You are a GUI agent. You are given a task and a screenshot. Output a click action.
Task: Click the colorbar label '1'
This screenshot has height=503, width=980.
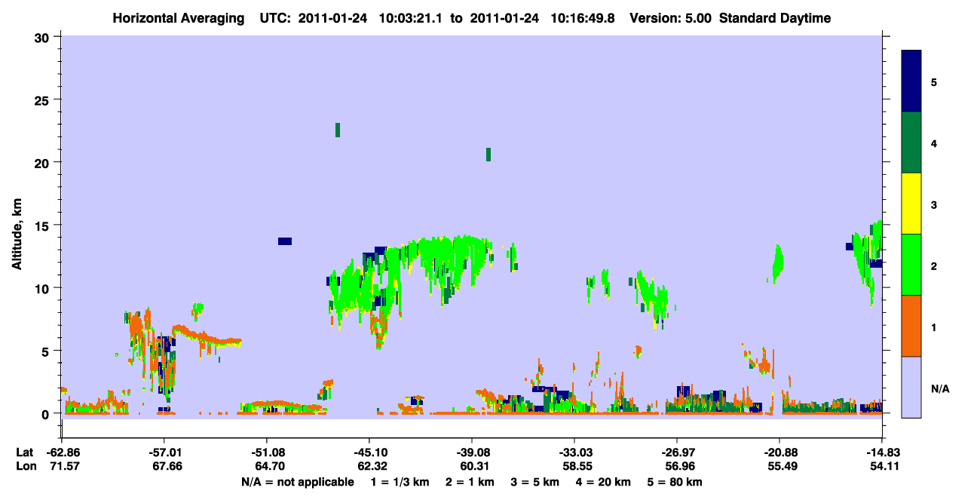pos(934,327)
